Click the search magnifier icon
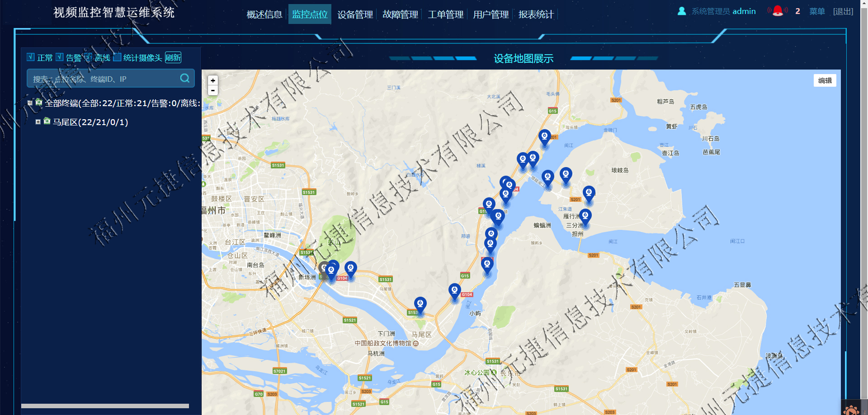 pyautogui.click(x=184, y=78)
